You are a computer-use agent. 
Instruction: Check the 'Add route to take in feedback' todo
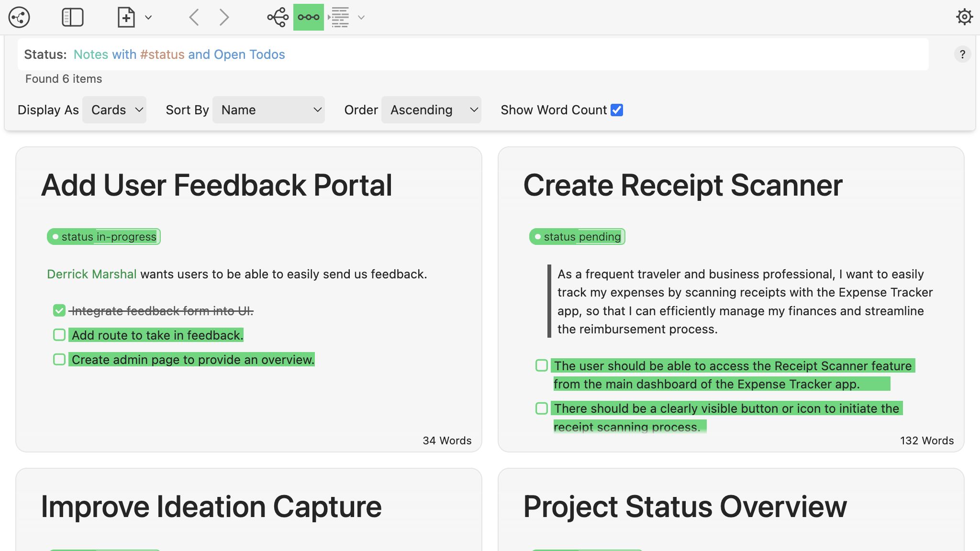(x=59, y=335)
